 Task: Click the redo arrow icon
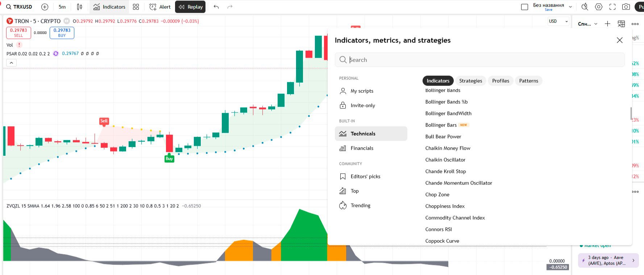230,7
